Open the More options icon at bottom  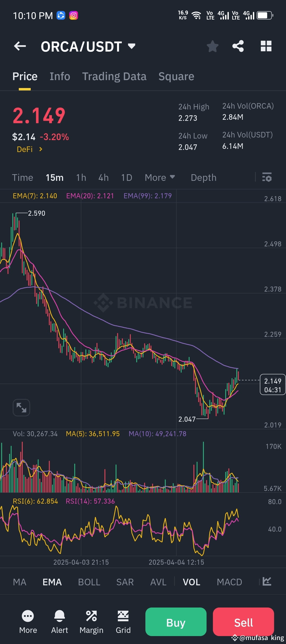coord(28,622)
